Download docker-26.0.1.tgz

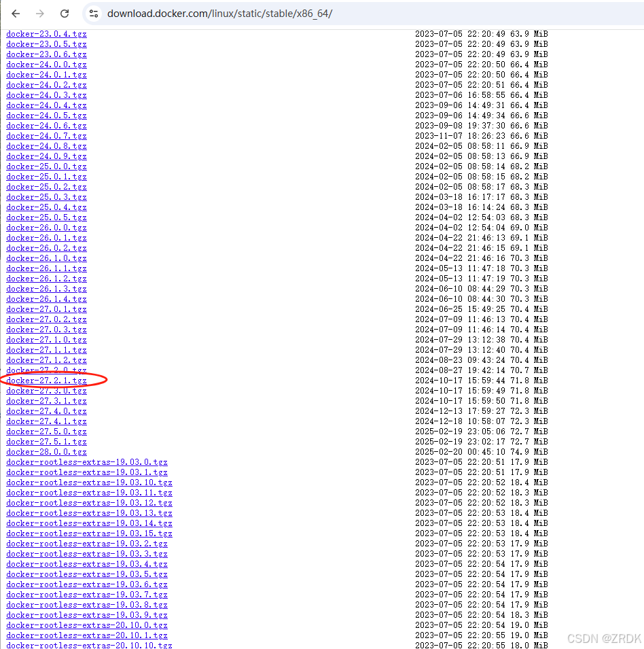(x=46, y=238)
